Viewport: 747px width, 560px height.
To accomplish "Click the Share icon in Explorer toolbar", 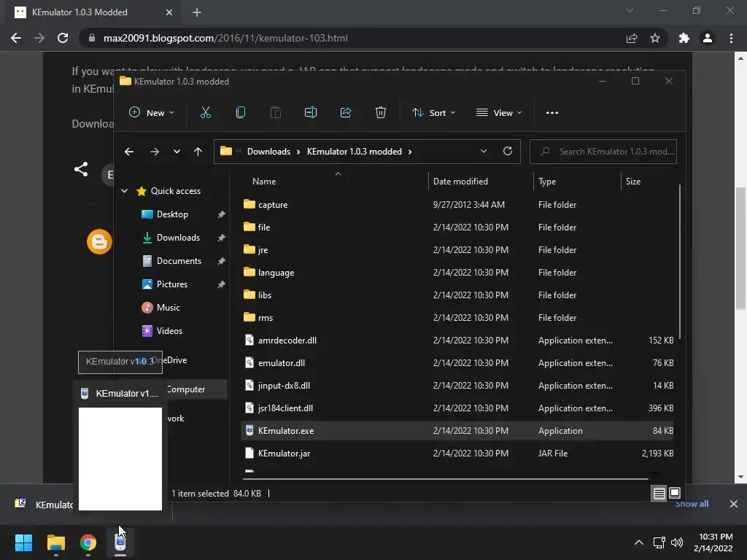I will click(345, 113).
